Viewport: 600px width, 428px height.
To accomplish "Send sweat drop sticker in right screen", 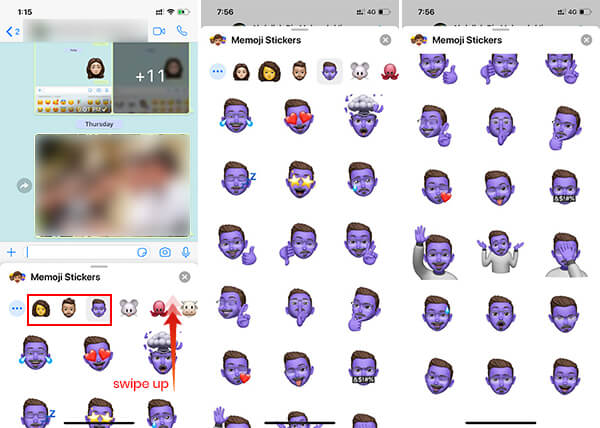I will pos(437,314).
